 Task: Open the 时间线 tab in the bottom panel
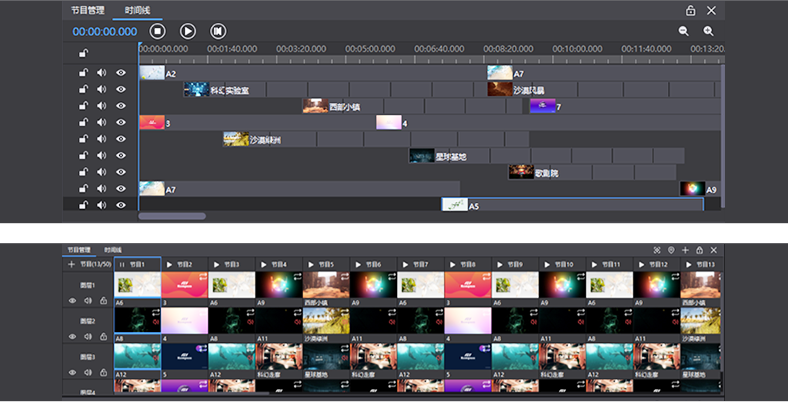(112, 249)
